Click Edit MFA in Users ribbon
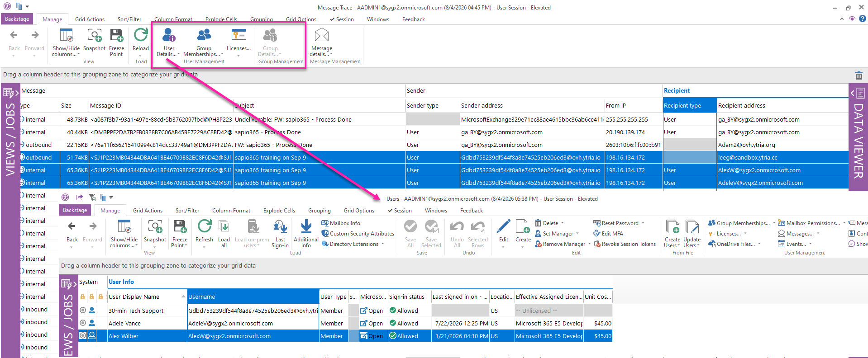868x358 pixels. pos(608,234)
